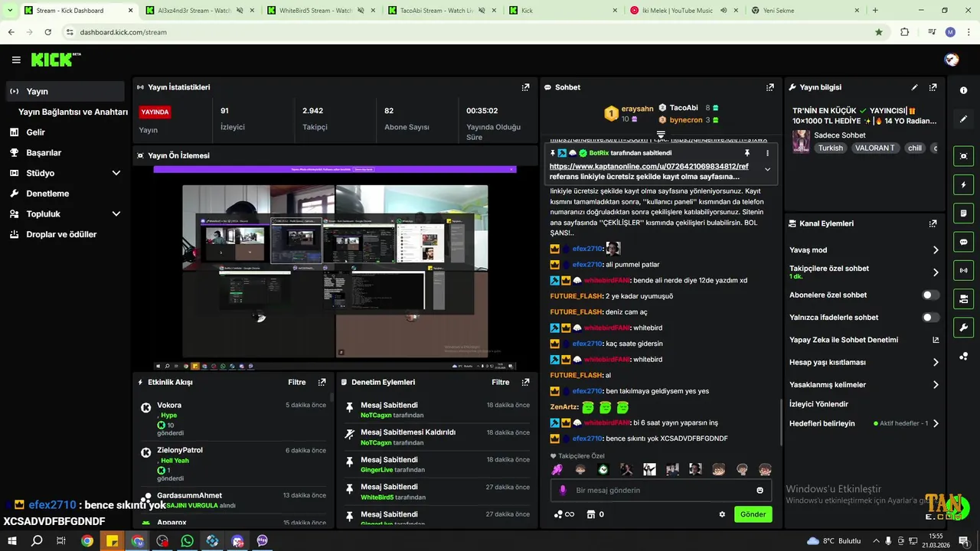This screenshot has width=980, height=551.
Task: Pop out the Denetim Eylemleri panel
Action: pyautogui.click(x=525, y=382)
